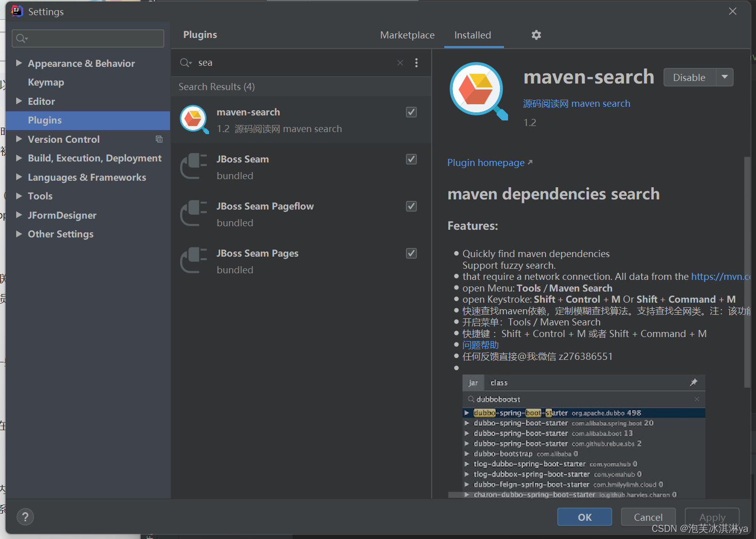
Task: Click the JBoss Seam Pageflow plug icon
Action: point(194,214)
